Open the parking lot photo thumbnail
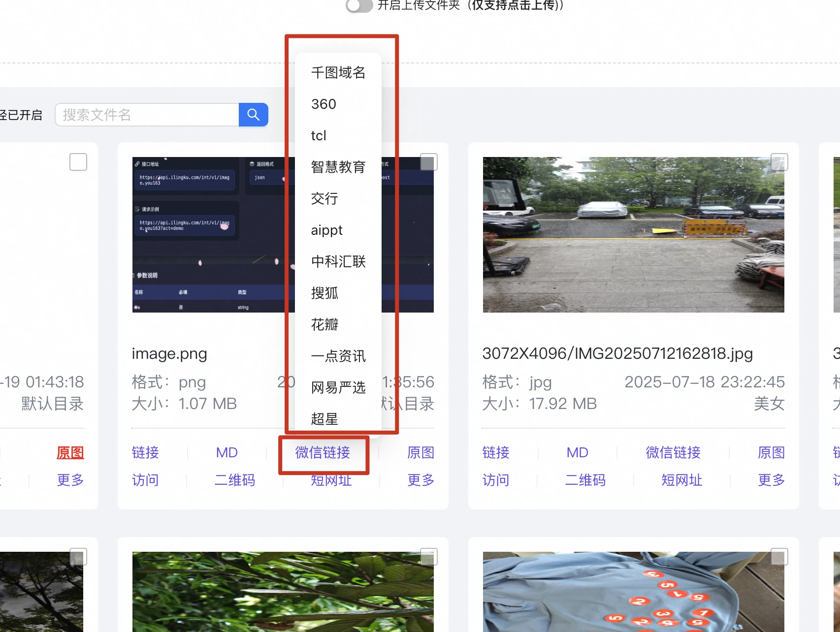 pyautogui.click(x=634, y=235)
